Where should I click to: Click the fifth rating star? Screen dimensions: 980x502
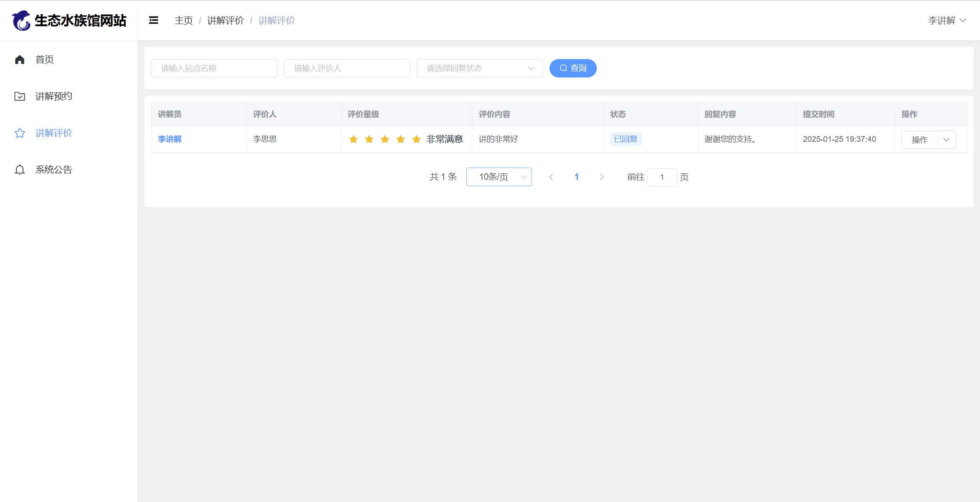point(416,139)
